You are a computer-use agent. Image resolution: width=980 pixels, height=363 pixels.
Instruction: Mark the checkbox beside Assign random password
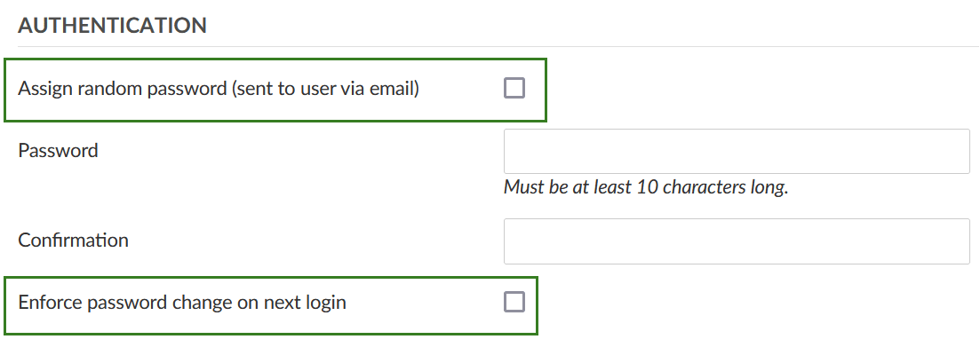(x=514, y=88)
